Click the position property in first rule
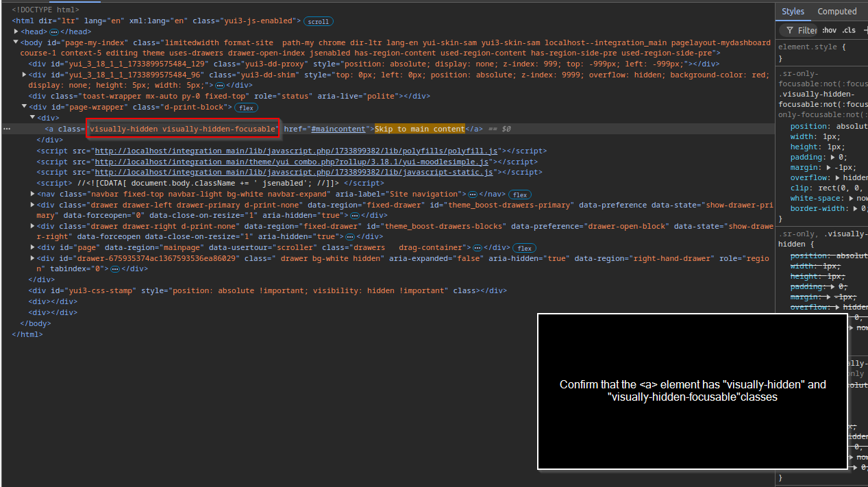The height and width of the screenshot is (487, 868). pyautogui.click(x=807, y=126)
